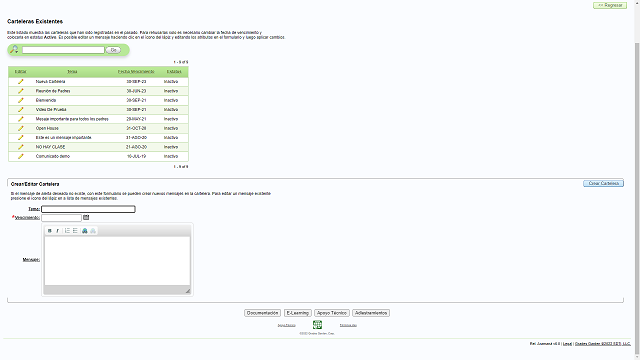The height and width of the screenshot is (360, 640).
Task: Insert numbered list in editor
Action: pos(67,231)
